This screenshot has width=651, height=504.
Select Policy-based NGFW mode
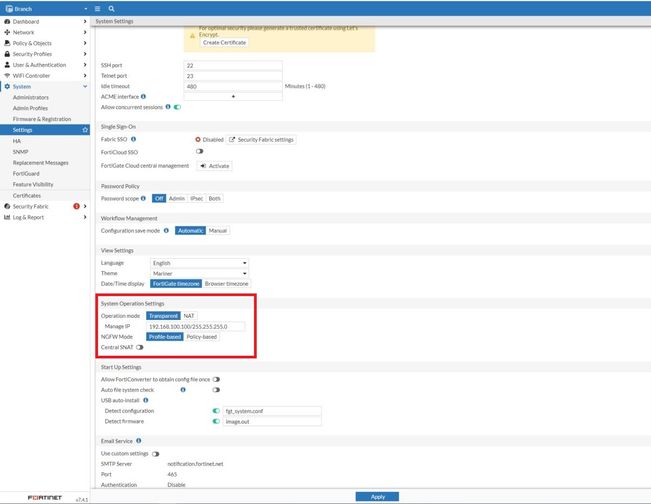coord(201,337)
